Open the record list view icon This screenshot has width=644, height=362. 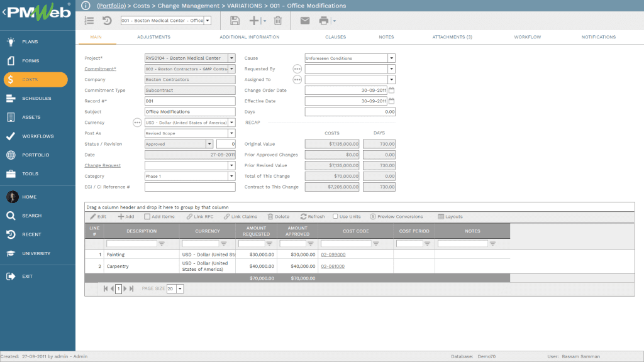(x=89, y=21)
